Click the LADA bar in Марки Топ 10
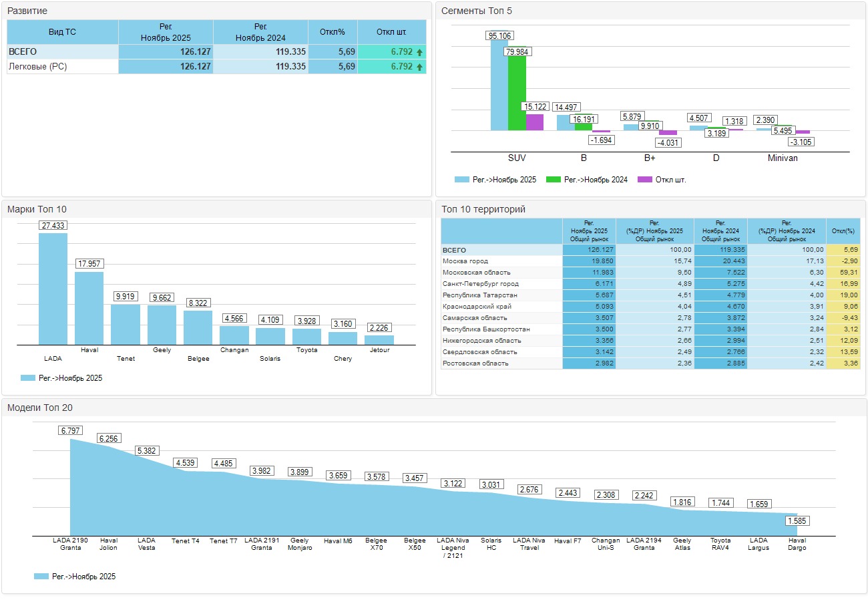 click(53, 289)
